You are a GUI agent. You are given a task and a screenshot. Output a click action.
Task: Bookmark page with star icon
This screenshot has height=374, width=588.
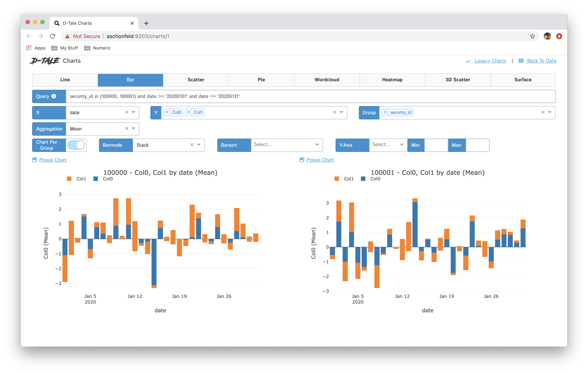tap(532, 36)
